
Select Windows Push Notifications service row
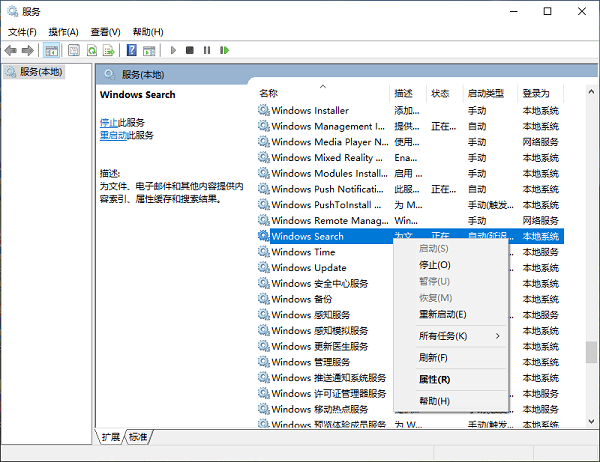pyautogui.click(x=410, y=189)
